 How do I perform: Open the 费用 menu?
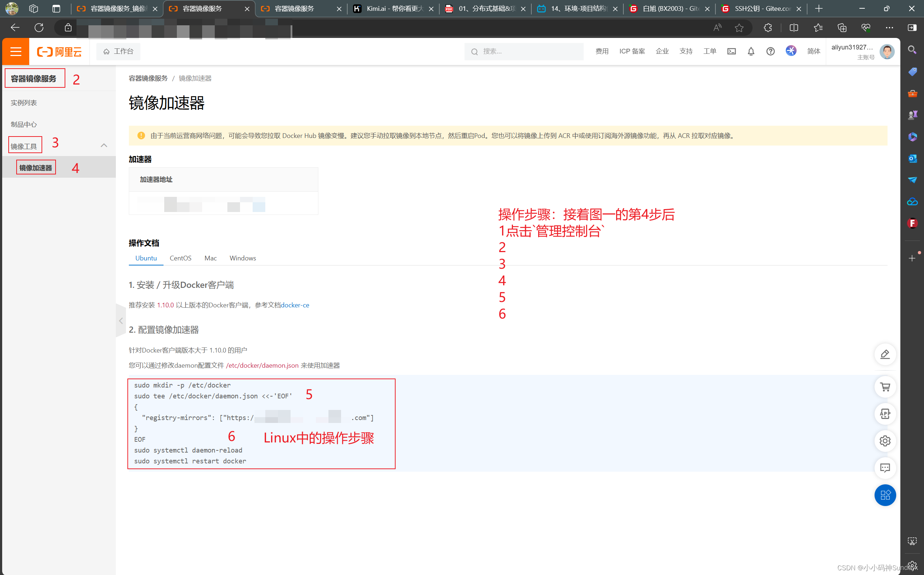tap(602, 51)
